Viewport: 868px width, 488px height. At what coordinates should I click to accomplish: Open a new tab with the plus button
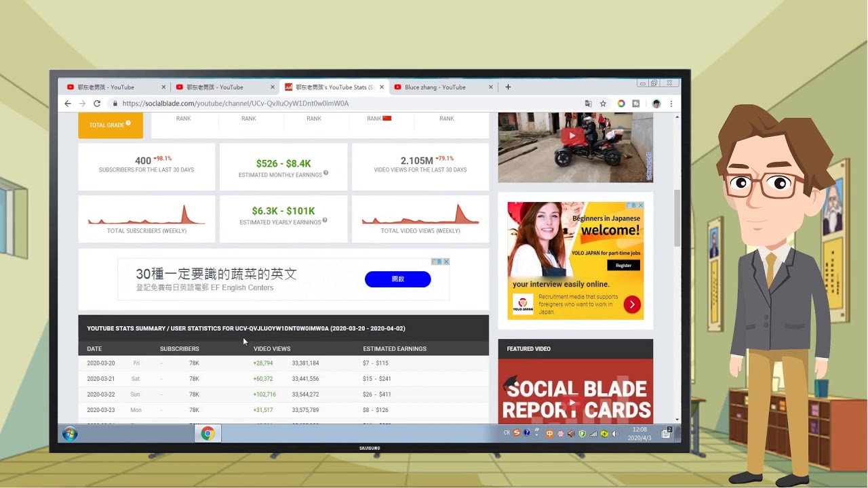[508, 87]
